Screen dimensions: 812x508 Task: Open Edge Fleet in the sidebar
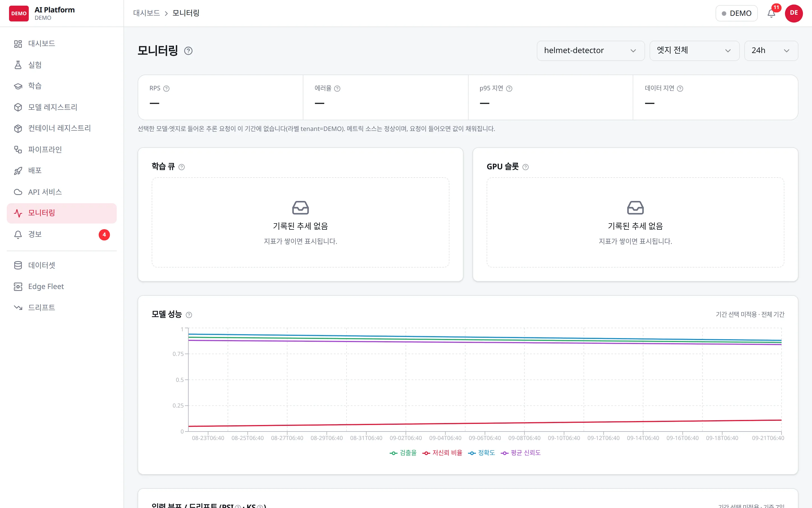point(62,286)
